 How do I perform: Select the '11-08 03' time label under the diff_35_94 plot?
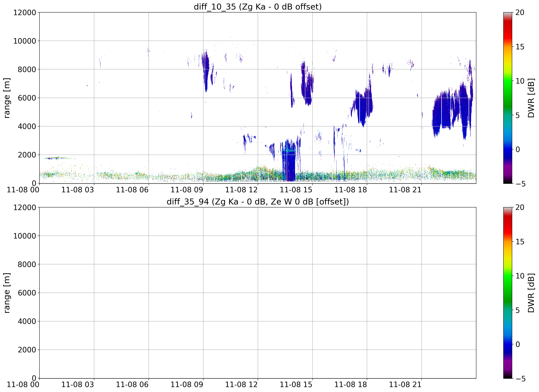pos(78,385)
